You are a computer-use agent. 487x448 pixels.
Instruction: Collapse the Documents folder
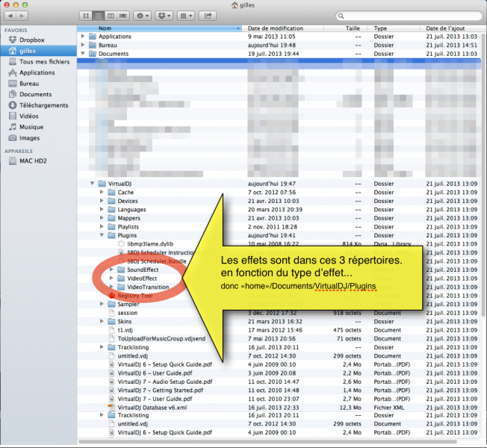click(x=83, y=54)
